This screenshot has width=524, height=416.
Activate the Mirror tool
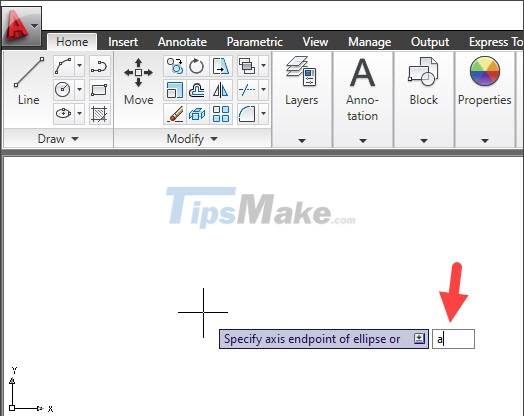coord(221,90)
